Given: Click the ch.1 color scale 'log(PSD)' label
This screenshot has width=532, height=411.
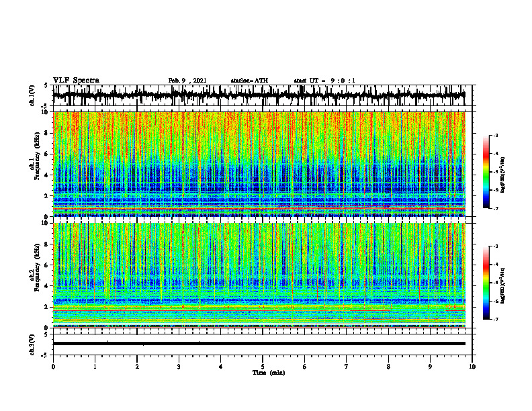Looking at the screenshot, I should tap(502, 175).
